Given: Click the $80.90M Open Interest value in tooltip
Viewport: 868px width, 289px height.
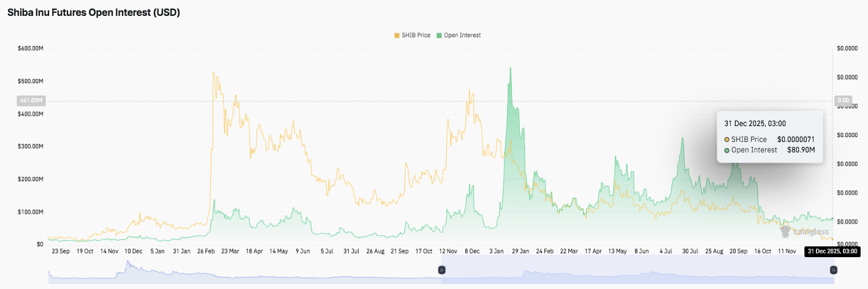Looking at the screenshot, I should pyautogui.click(x=801, y=150).
